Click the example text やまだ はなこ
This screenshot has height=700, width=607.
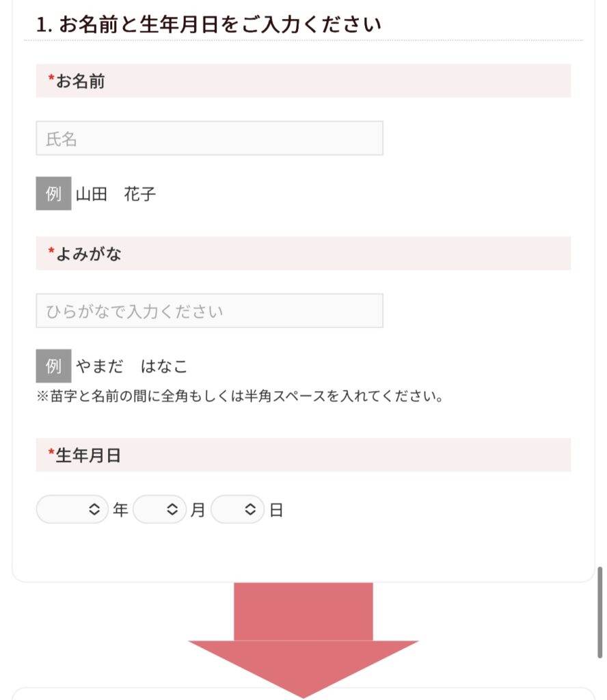point(131,366)
